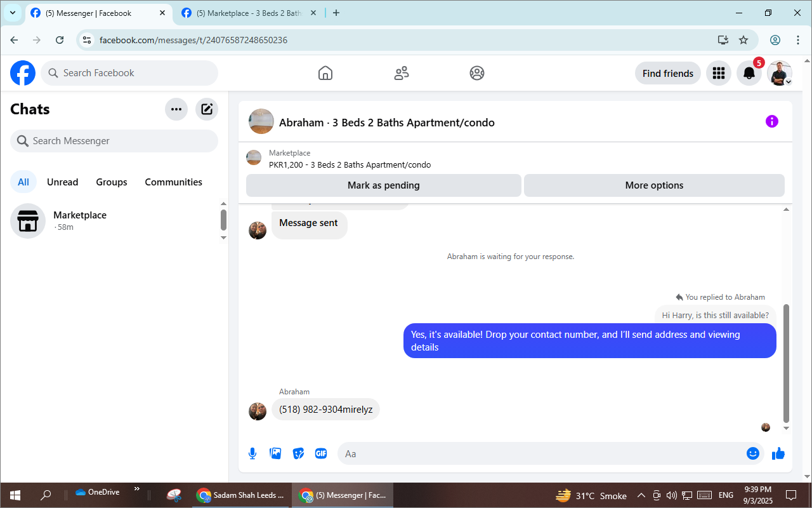The height and width of the screenshot is (508, 812).
Task: Click the quoted 'Hi Harry' reply bubble
Action: click(716, 315)
